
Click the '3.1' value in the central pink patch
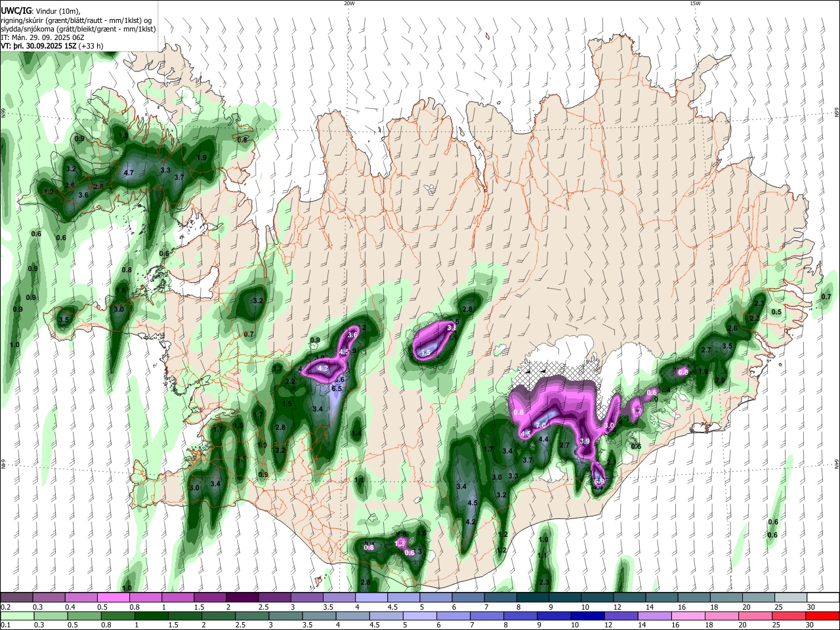click(x=451, y=327)
